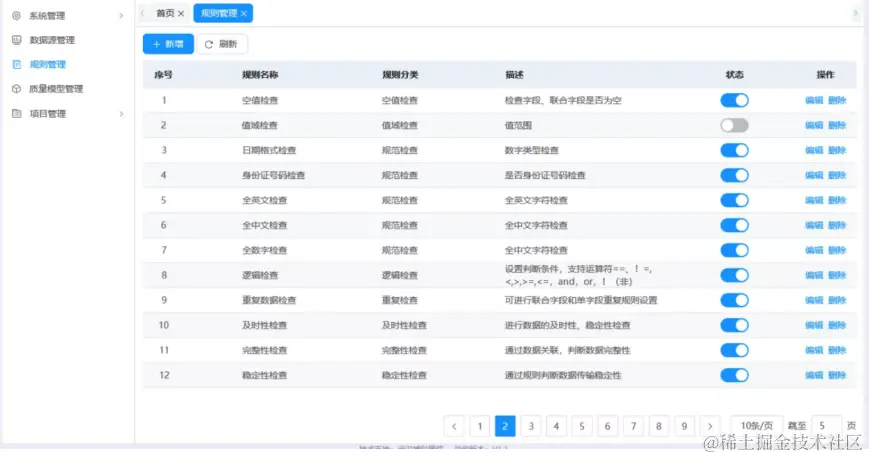The width and height of the screenshot is (869, 459).
Task: Open 数据源管理 sidebar icon
Action: point(17,40)
